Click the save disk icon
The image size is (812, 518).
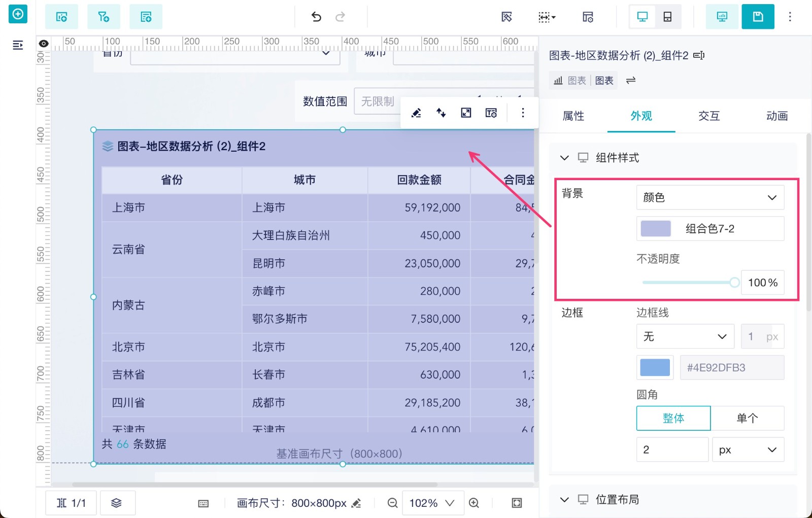[x=758, y=17]
